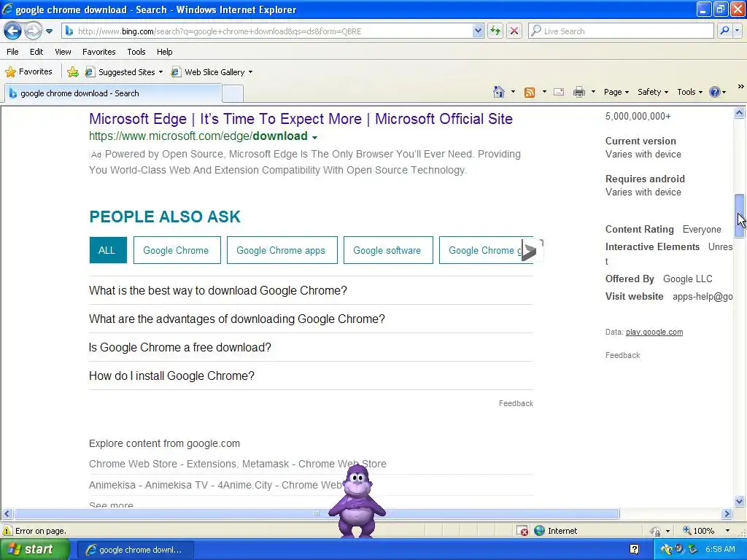Open the Windows start button

point(34,550)
